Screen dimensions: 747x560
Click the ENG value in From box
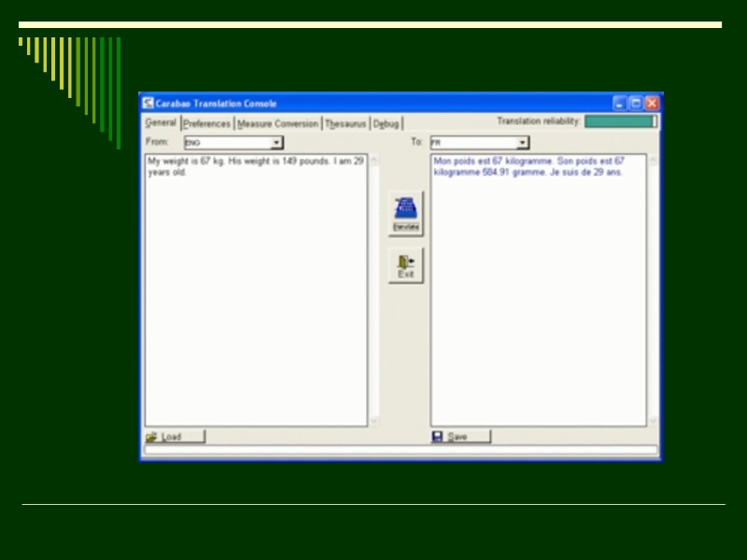coord(192,143)
